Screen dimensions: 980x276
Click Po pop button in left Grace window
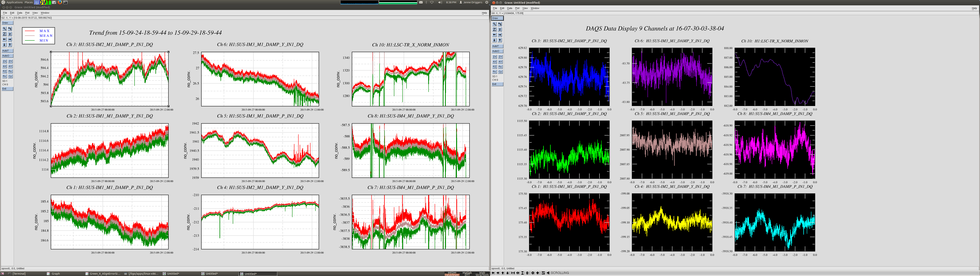5,76
